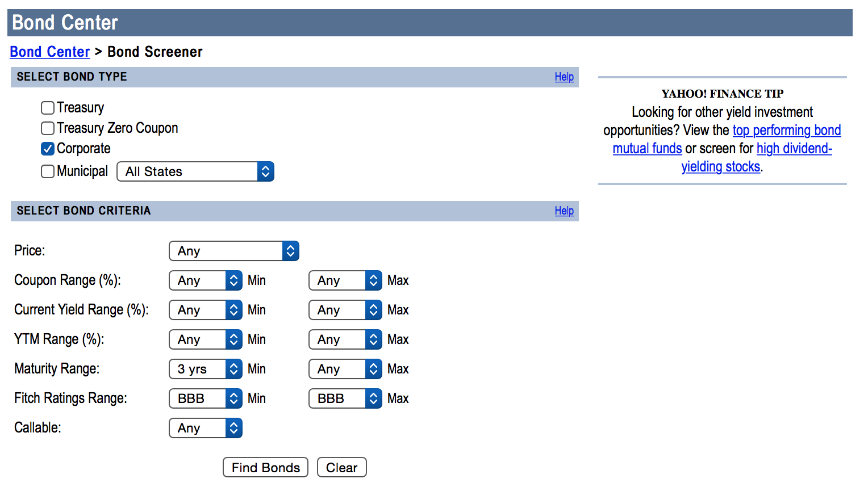Check the Treasury checkbox
Viewport: 868px width, 504px height.
coord(48,108)
